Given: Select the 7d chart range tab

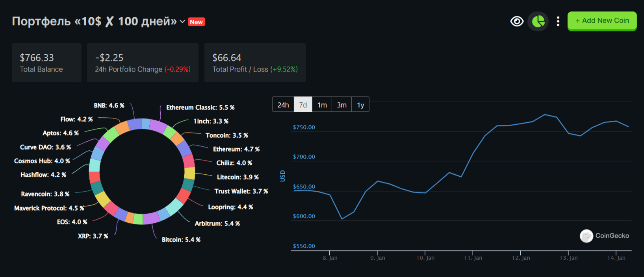Looking at the screenshot, I should (303, 105).
